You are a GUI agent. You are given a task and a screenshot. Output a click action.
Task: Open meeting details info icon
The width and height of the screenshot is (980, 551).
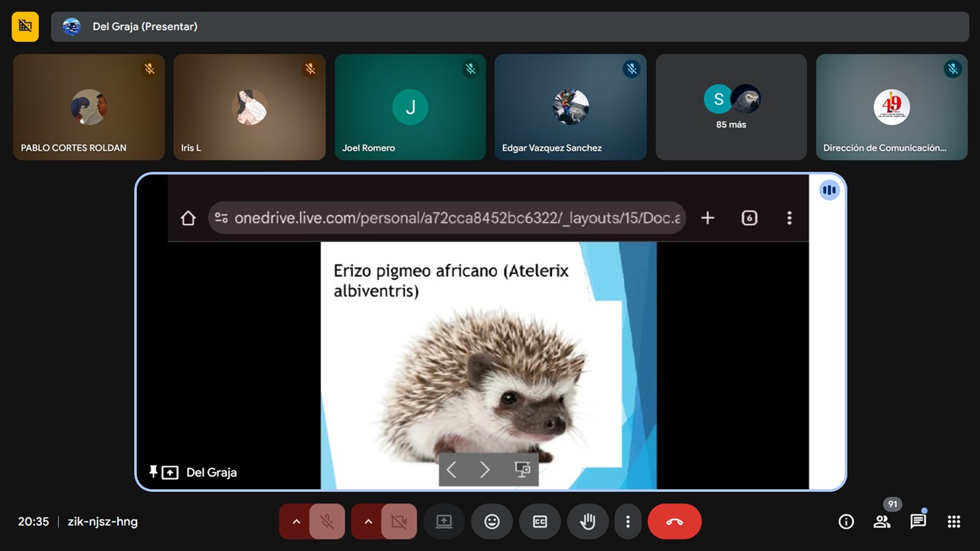click(846, 522)
